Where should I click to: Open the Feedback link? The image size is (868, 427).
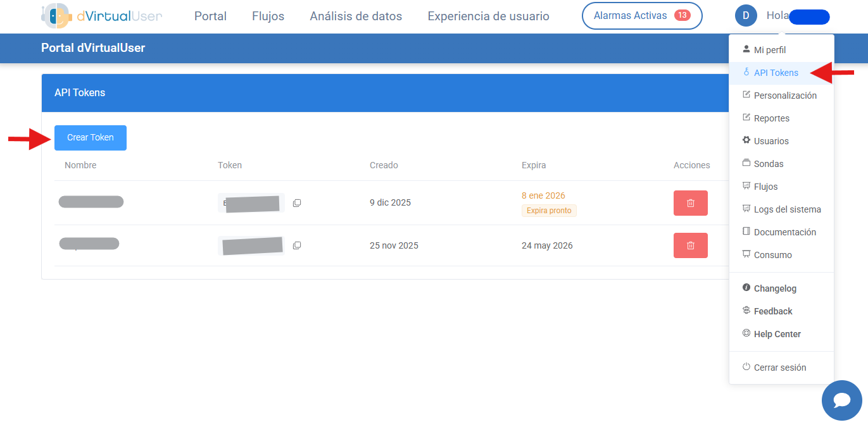(x=781, y=311)
